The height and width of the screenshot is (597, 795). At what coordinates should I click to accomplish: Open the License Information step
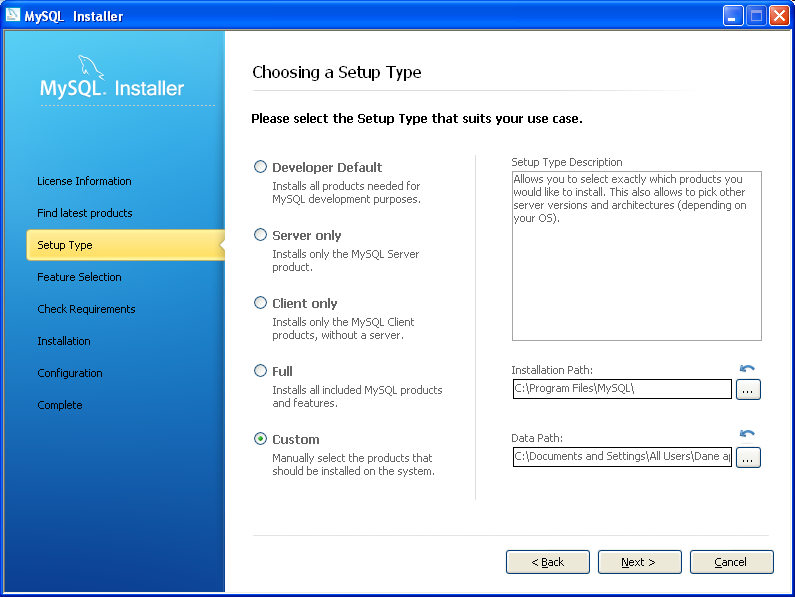[84, 181]
